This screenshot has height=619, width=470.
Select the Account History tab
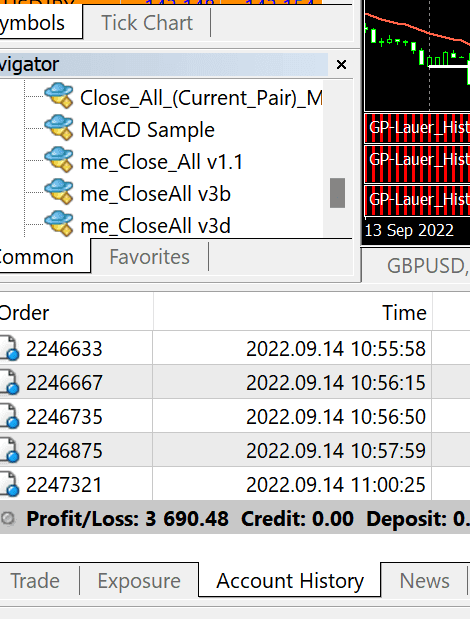click(x=290, y=581)
